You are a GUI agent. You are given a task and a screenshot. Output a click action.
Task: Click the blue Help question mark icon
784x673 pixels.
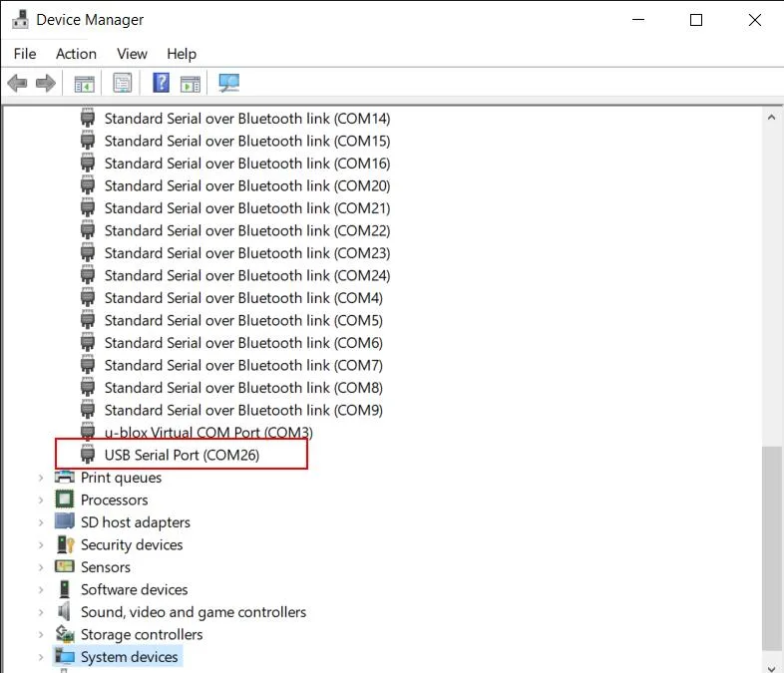(x=161, y=83)
